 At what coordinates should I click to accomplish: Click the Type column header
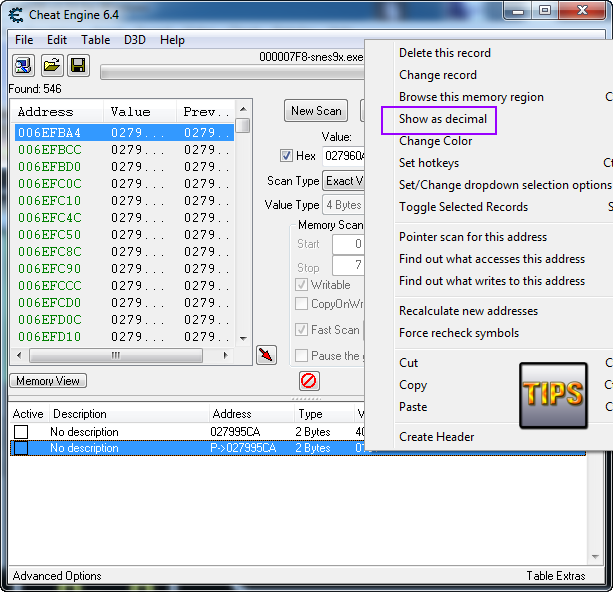(x=324, y=414)
